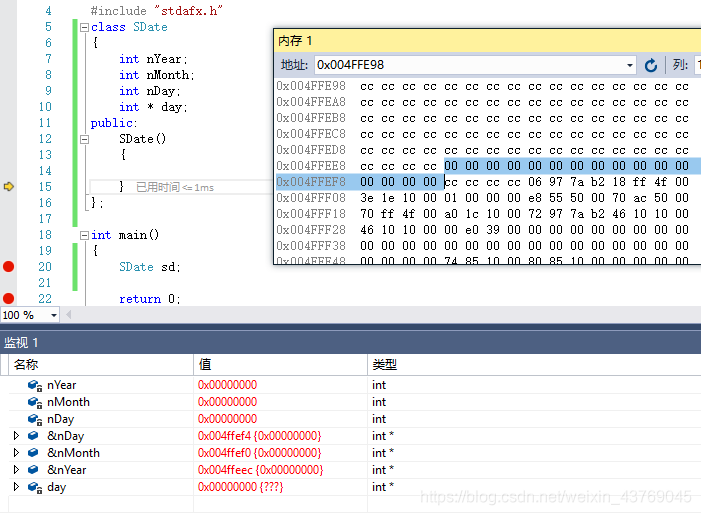Click line number 15 in the gutter

coord(45,187)
